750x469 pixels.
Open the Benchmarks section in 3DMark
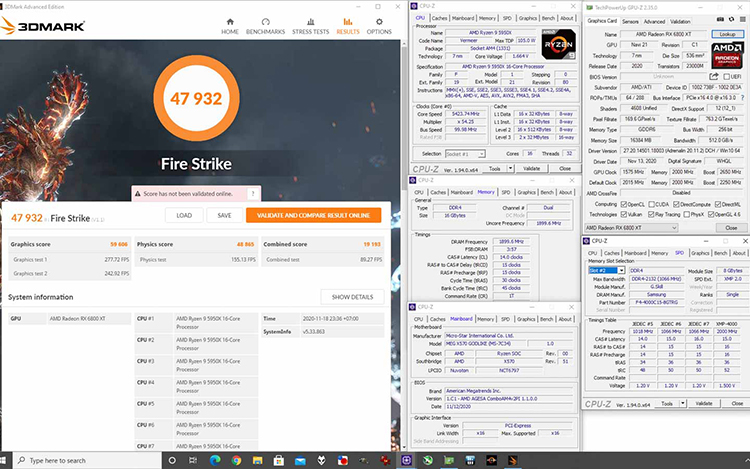[265, 26]
